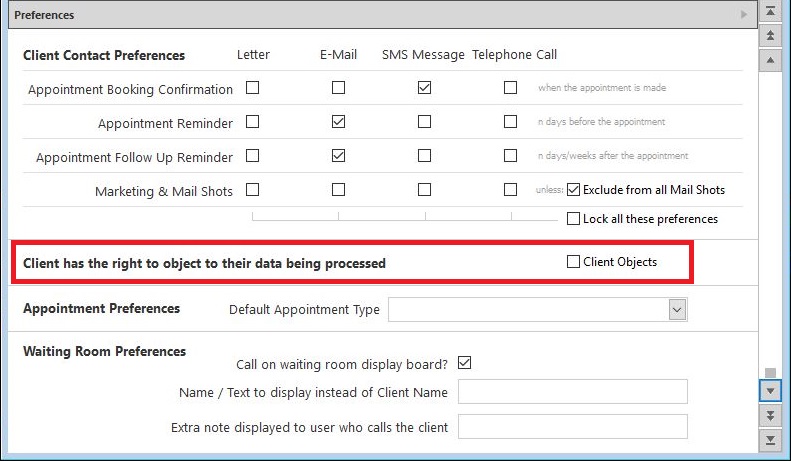Enable Letter for Appointment Booking Confirmation
Viewport: 791px width, 461px height.
(x=252, y=88)
